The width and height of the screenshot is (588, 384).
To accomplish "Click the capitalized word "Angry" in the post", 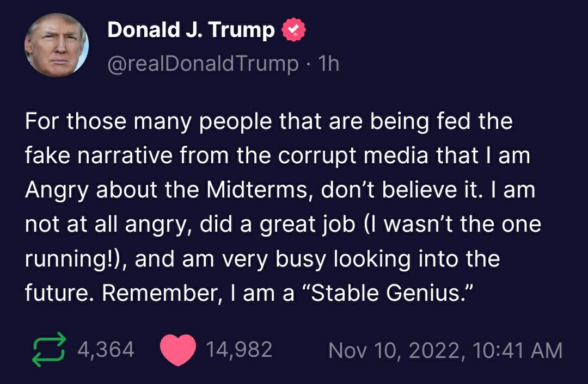I will tap(58, 191).
